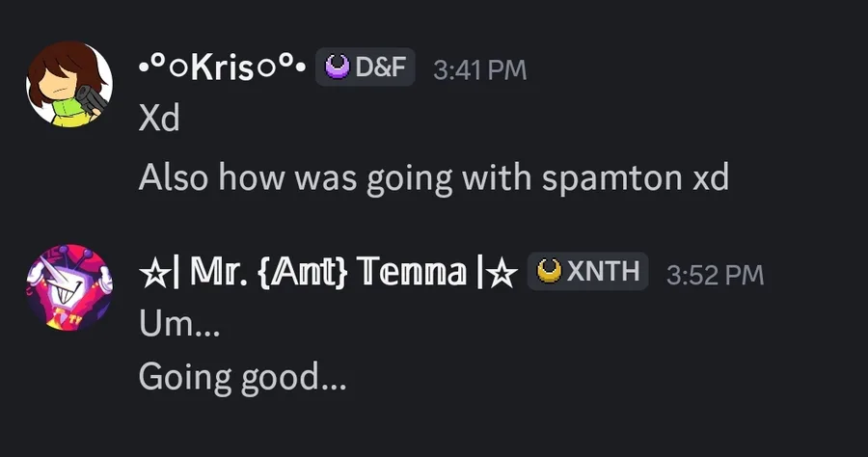The height and width of the screenshot is (457, 868).
Task: Select the "Xd" message from Kris
Action: pyautogui.click(x=159, y=118)
